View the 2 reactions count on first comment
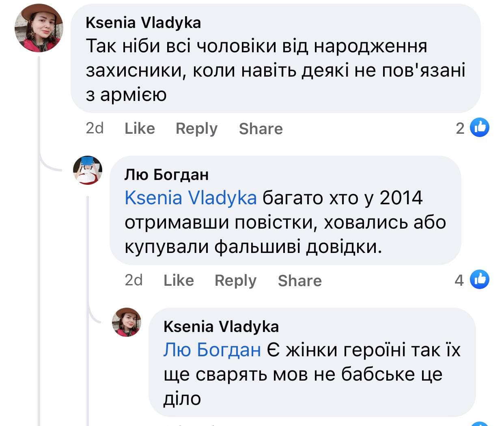504x426 pixels. coord(460,128)
